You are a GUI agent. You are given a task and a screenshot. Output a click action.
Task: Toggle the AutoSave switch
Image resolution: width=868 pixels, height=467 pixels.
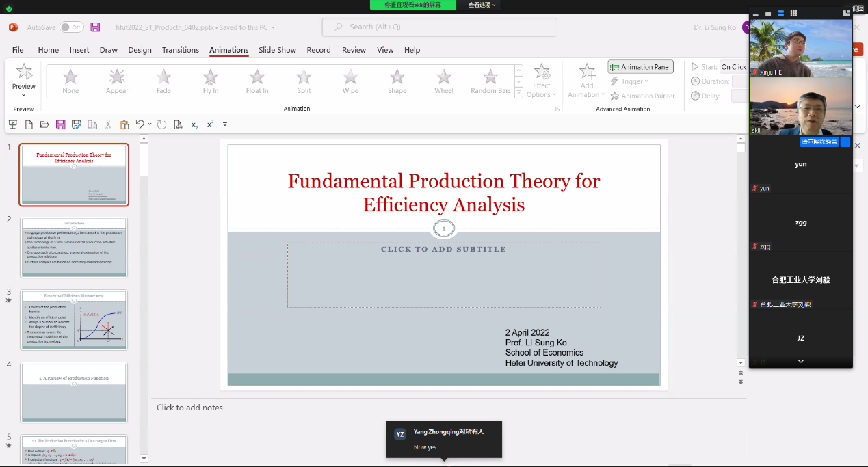coord(71,27)
